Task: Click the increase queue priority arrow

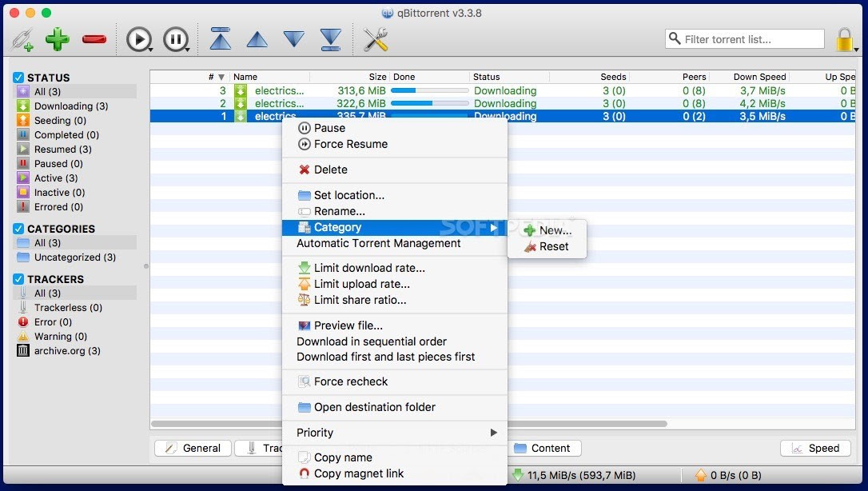Action: tap(257, 39)
